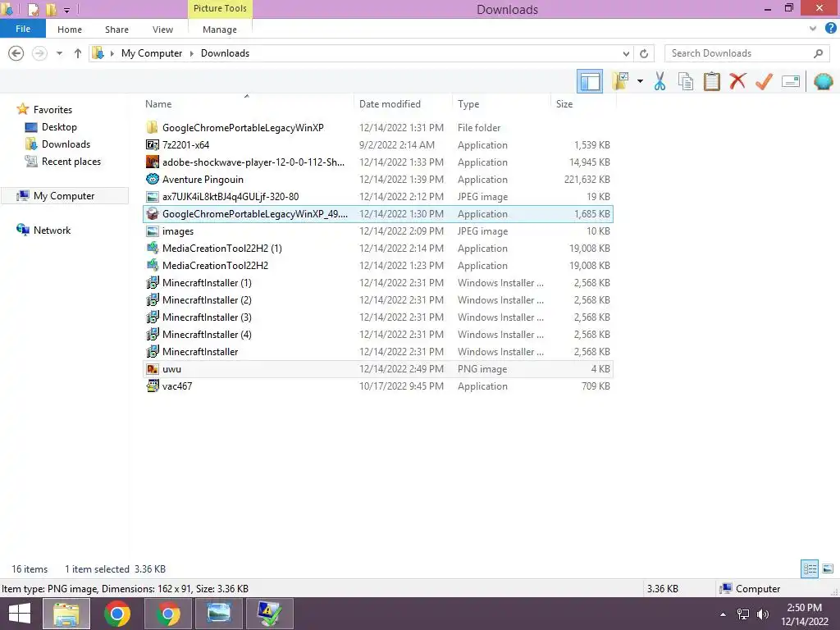Click the Copy icon in toolbar
The width and height of the screenshot is (840, 630).
coord(685,81)
